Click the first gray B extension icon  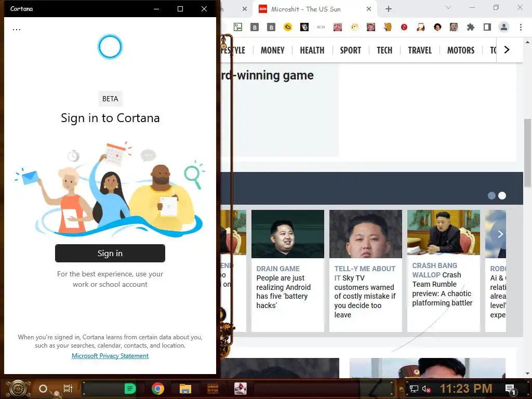pos(255,27)
